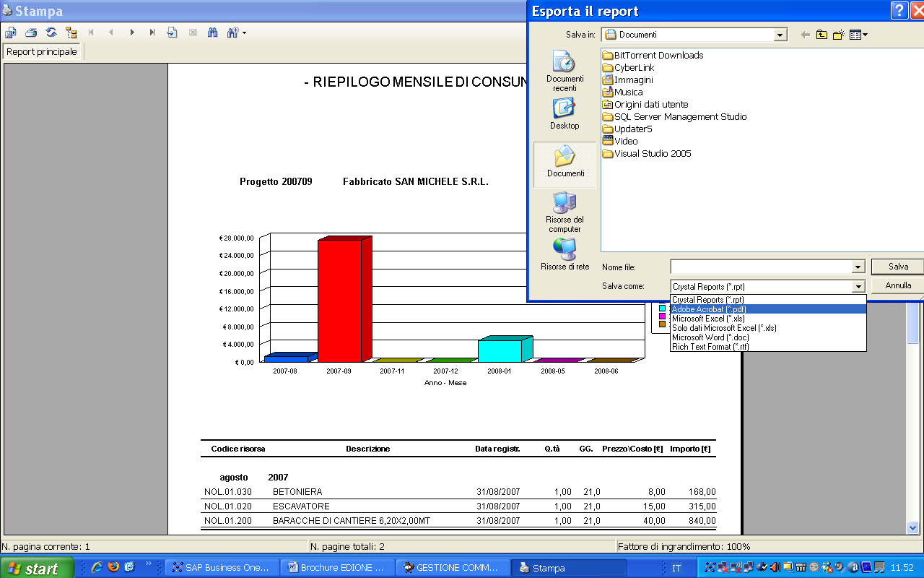Open the Nome file dropdown arrow
Image resolution: width=924 pixels, height=578 pixels.
(x=858, y=267)
